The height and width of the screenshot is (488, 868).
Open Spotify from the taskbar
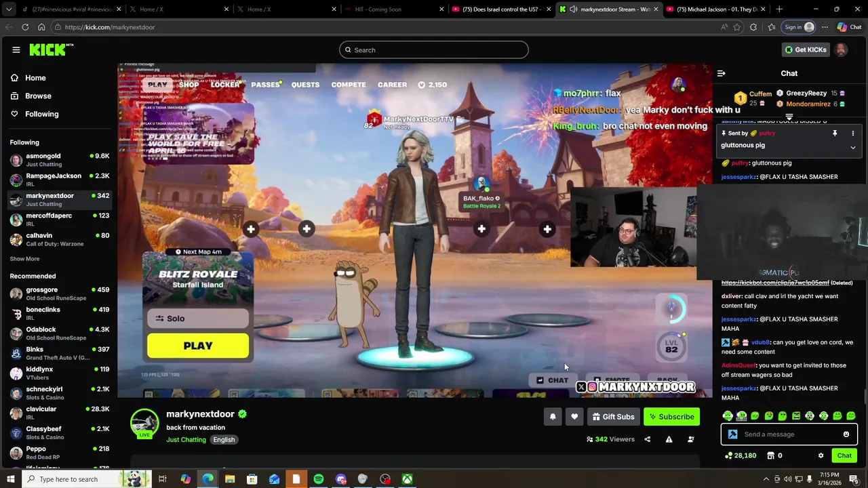(319, 479)
